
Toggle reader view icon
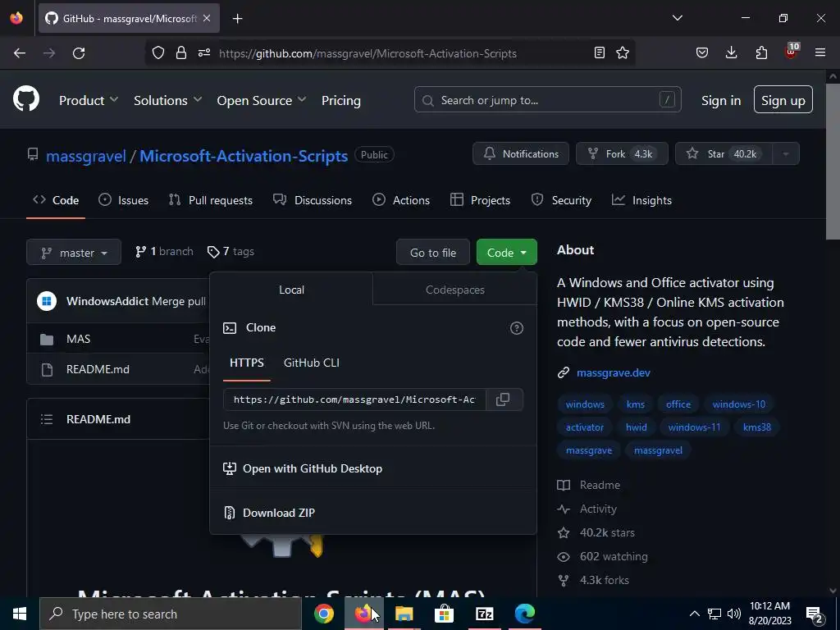pos(600,53)
